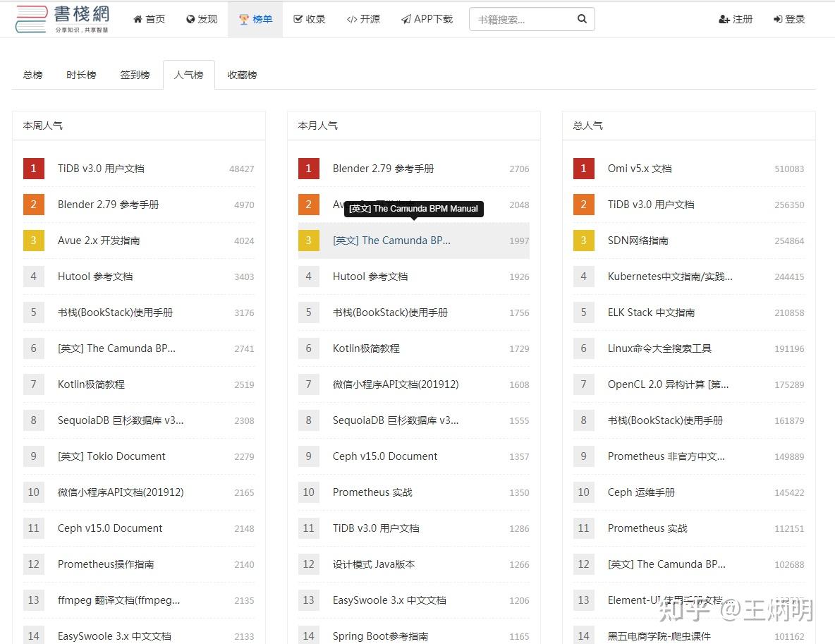Open 设计模式 Java版本 entry
Screen dimensions: 835x644
click(374, 564)
